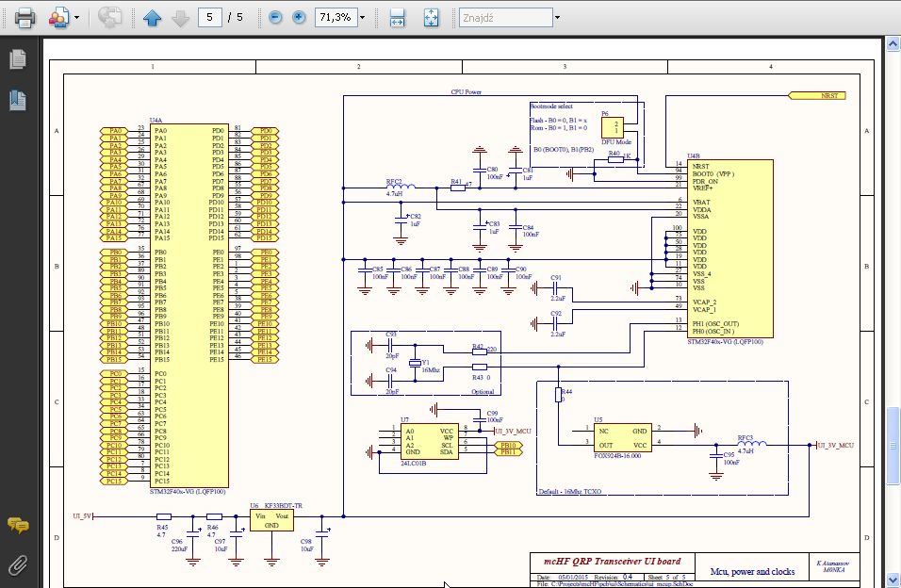The image size is (901, 588).
Task: Click the page number field showing 5
Action: coord(210,17)
